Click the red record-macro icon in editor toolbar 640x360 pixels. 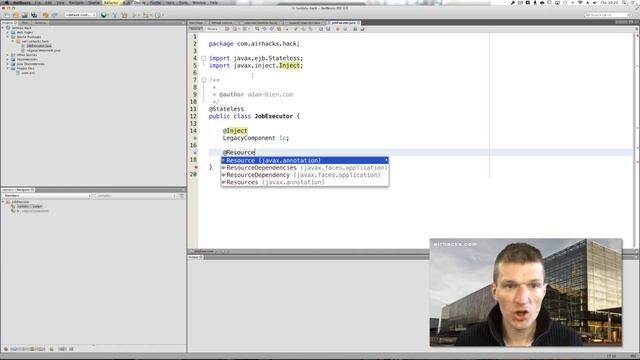(x=338, y=29)
